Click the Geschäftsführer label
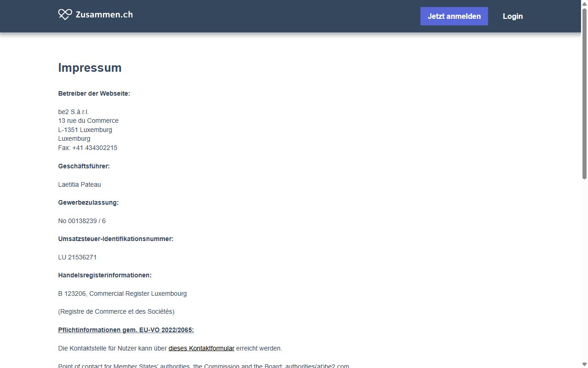This screenshot has width=588, height=368. tap(84, 166)
